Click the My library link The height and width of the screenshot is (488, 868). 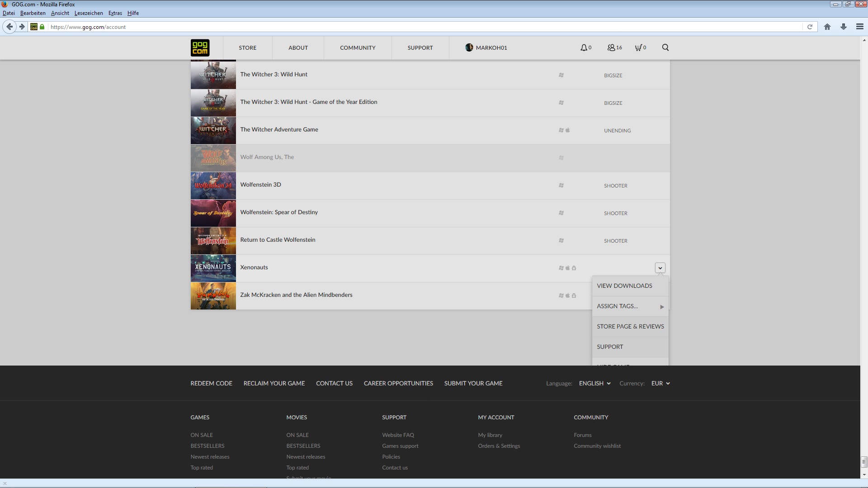point(490,435)
